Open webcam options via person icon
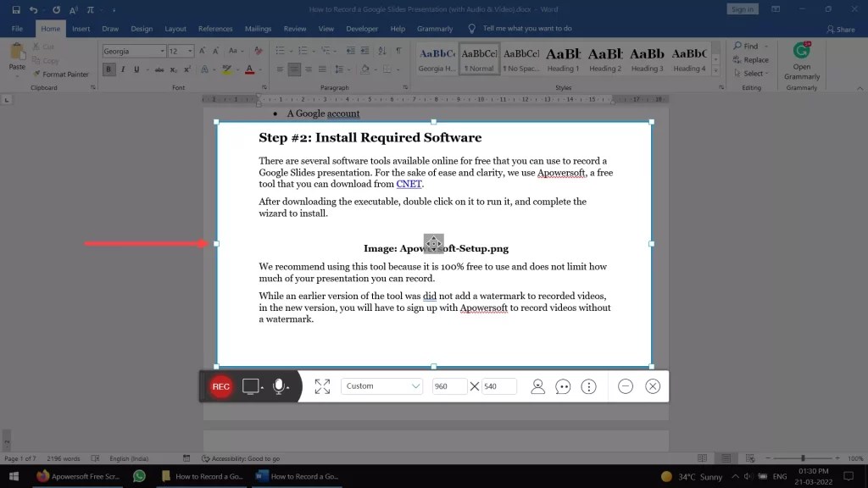Viewport: 868px width, 488px height. (537, 386)
